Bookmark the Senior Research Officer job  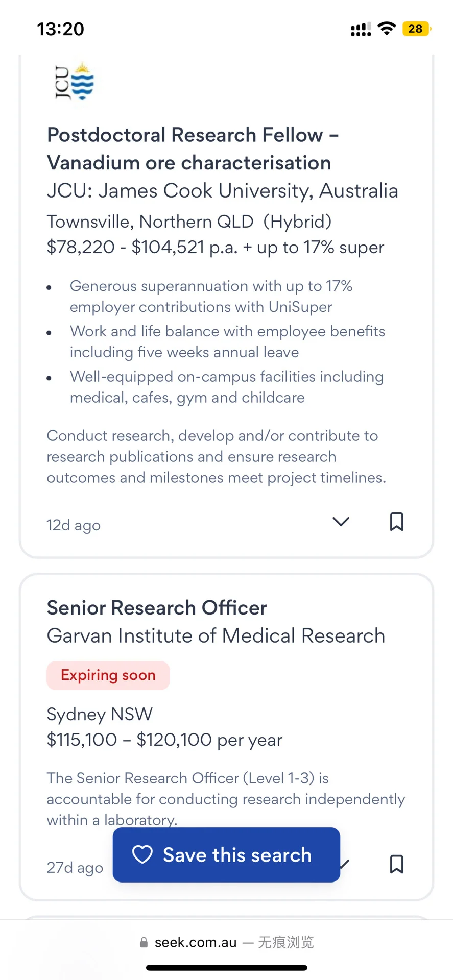coord(397,864)
